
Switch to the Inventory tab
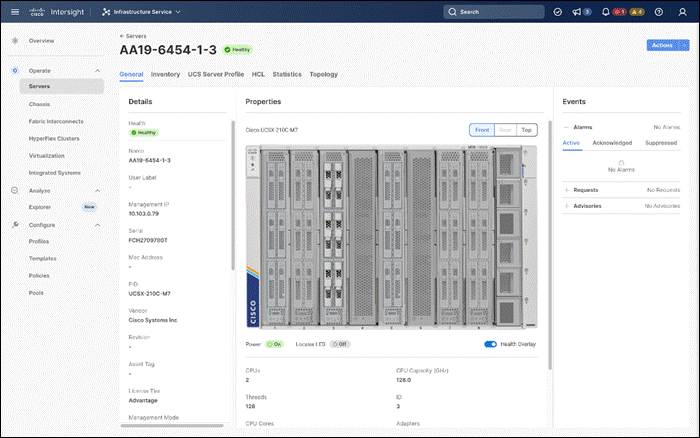tap(165, 75)
